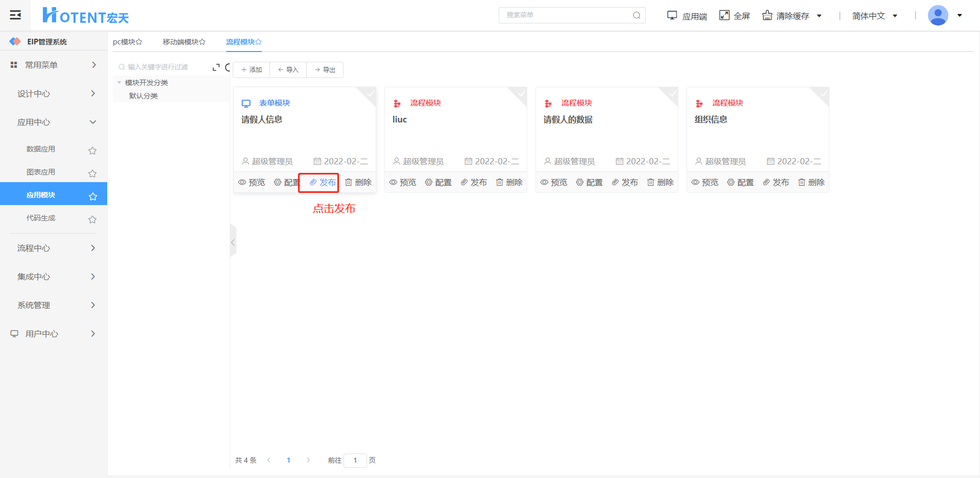The width and height of the screenshot is (980, 478).
Task: Click 发布 on the 请假人信息 card
Action: [323, 183]
